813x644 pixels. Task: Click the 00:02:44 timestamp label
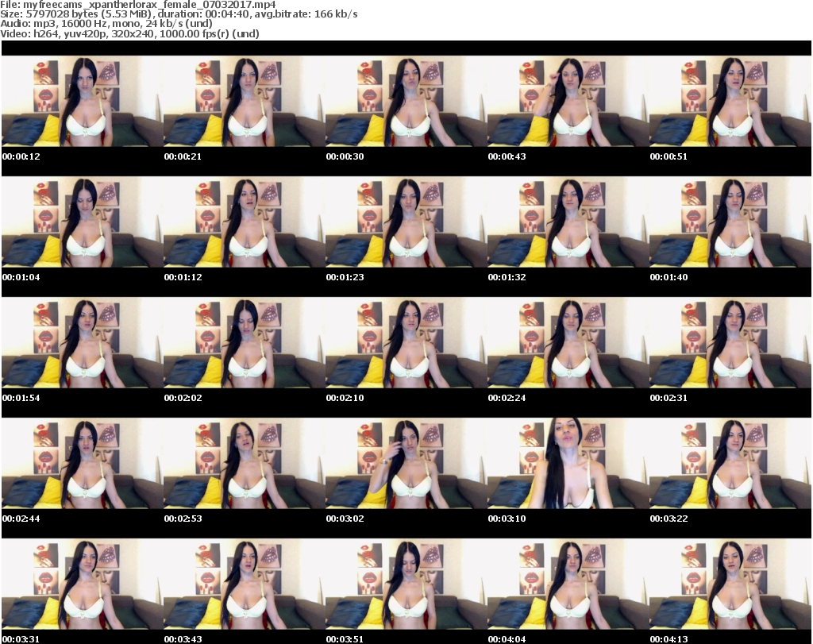click(x=21, y=519)
